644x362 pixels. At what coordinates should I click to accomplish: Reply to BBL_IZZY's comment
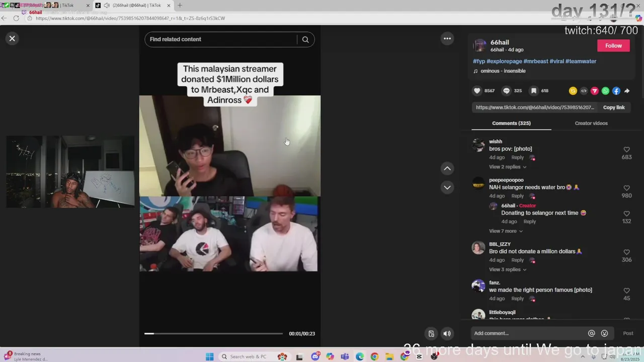click(517, 260)
